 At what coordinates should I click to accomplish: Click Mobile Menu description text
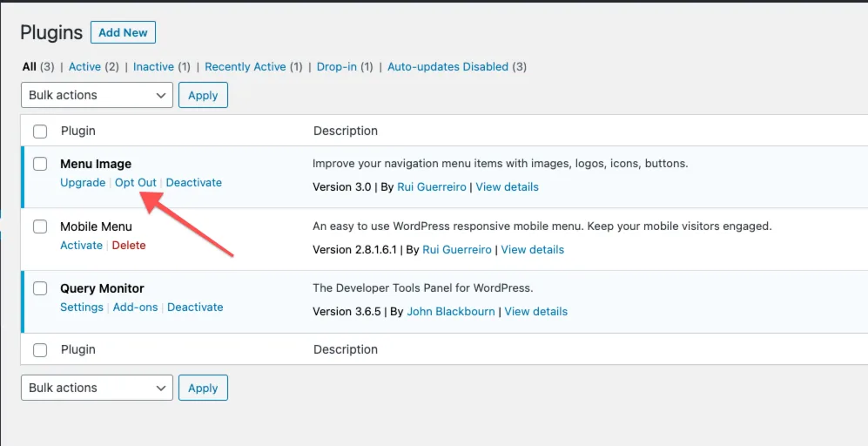click(542, 226)
